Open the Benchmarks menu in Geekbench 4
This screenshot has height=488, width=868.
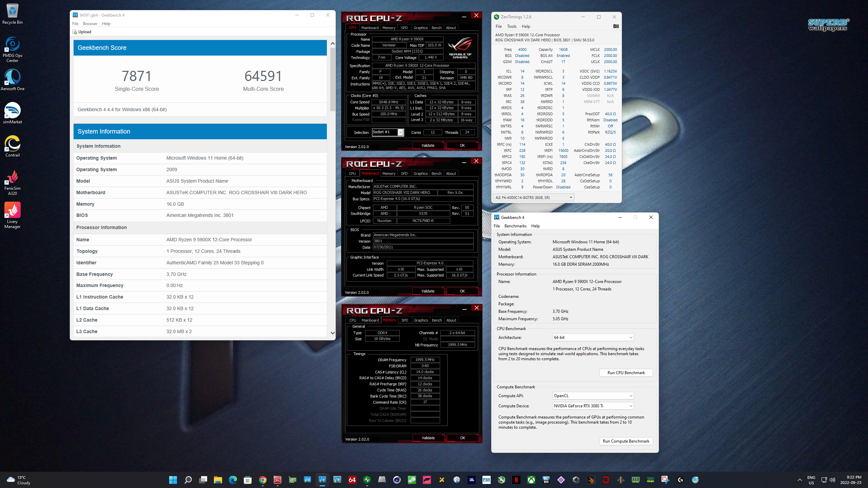[x=515, y=226]
